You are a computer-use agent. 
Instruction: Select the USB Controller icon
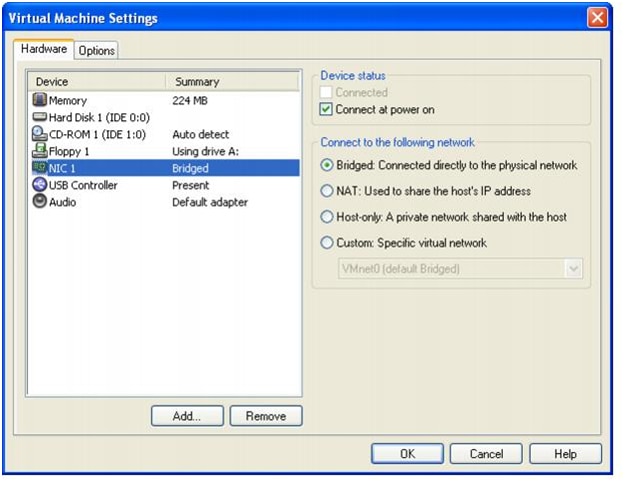click(x=40, y=185)
